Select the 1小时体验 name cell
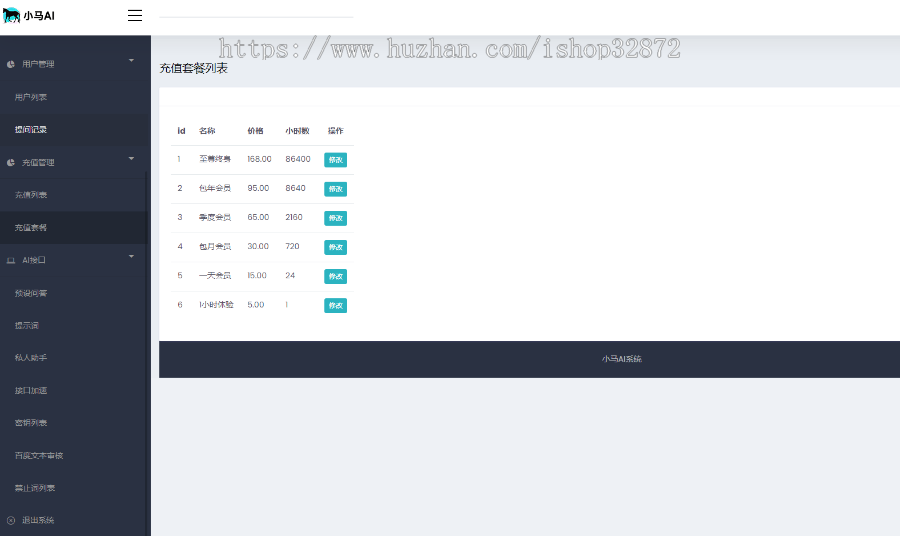Viewport: 900px width, 536px height. (216, 305)
